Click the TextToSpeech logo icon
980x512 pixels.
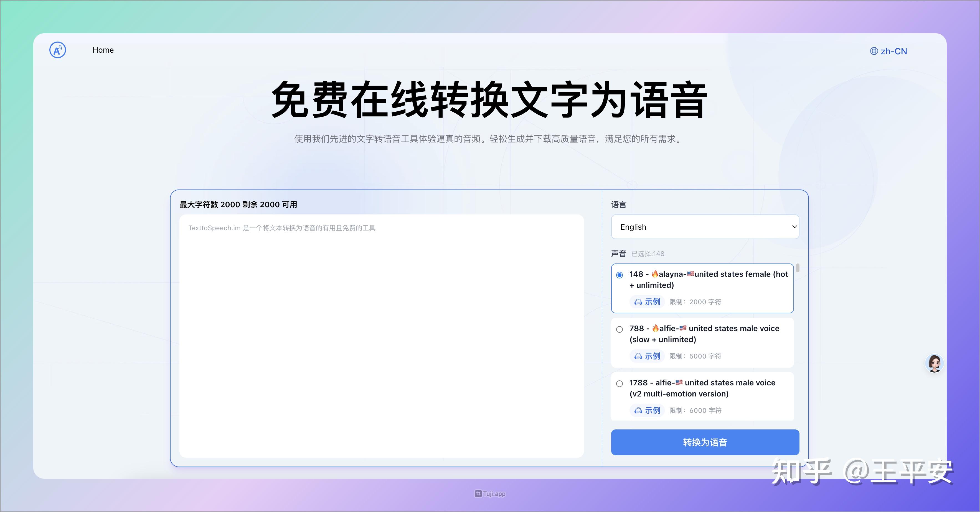coord(57,50)
